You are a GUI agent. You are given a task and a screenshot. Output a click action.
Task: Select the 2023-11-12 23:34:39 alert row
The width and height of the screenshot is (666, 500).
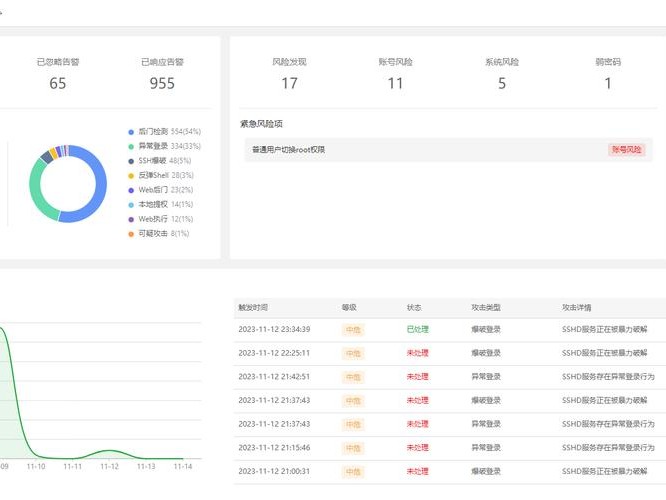tap(450, 330)
